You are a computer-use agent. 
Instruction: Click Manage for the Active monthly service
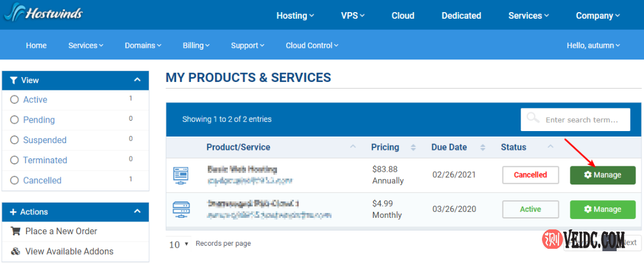point(603,209)
